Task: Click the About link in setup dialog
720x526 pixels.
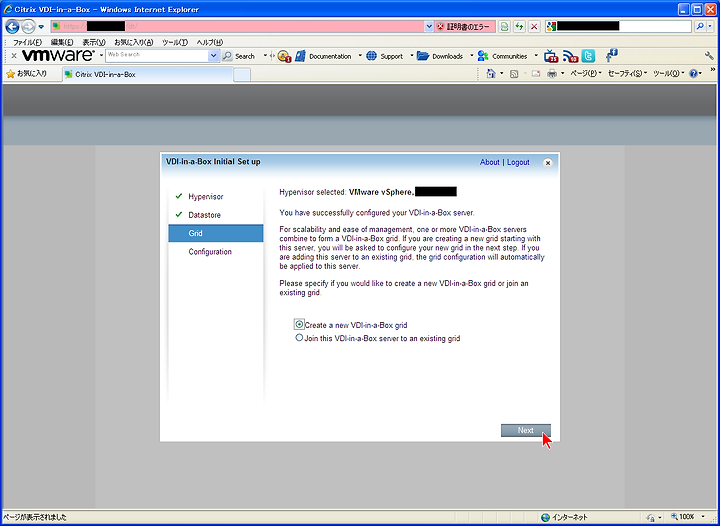Action: pos(489,162)
